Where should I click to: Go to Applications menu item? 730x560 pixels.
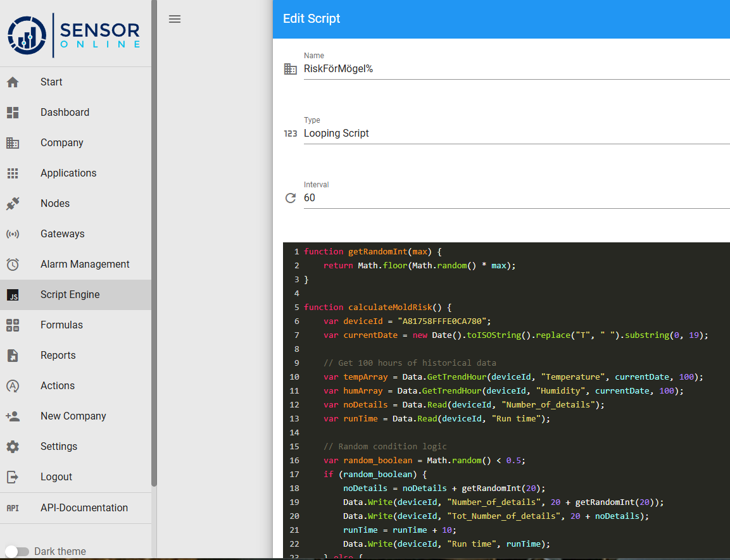click(x=68, y=173)
